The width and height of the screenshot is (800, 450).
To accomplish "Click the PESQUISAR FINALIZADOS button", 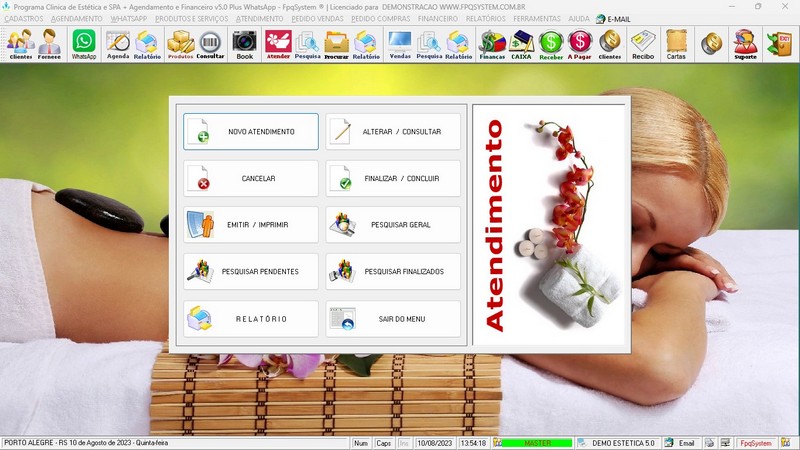I will pyautogui.click(x=393, y=271).
